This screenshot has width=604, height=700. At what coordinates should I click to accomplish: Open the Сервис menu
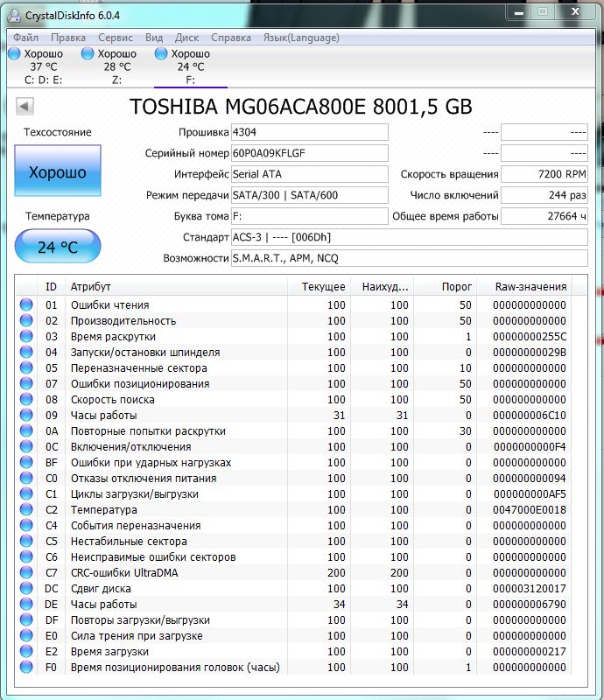coord(116,38)
